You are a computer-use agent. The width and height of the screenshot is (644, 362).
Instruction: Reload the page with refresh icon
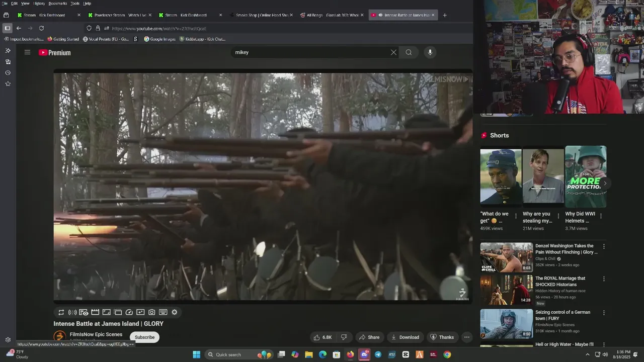click(41, 28)
